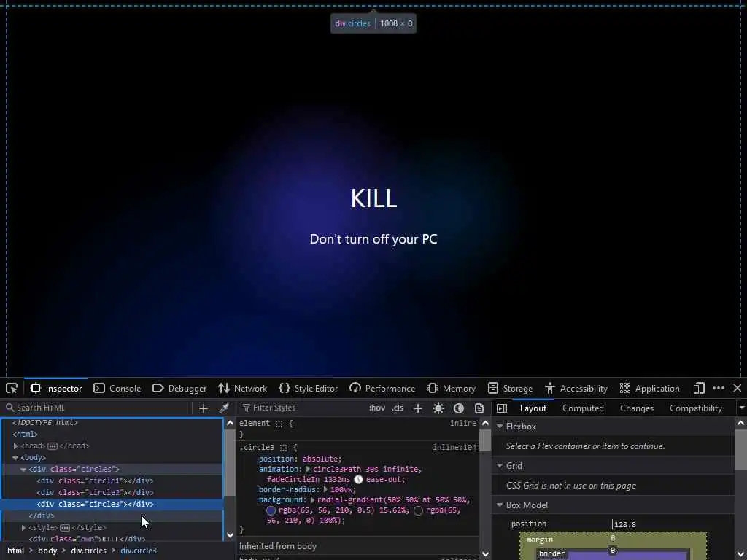Open ease-out timing function editor swatch

(x=359, y=480)
